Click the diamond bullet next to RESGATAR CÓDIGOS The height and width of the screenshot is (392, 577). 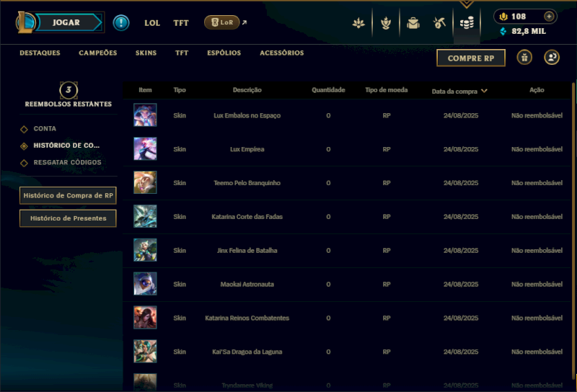coord(24,163)
